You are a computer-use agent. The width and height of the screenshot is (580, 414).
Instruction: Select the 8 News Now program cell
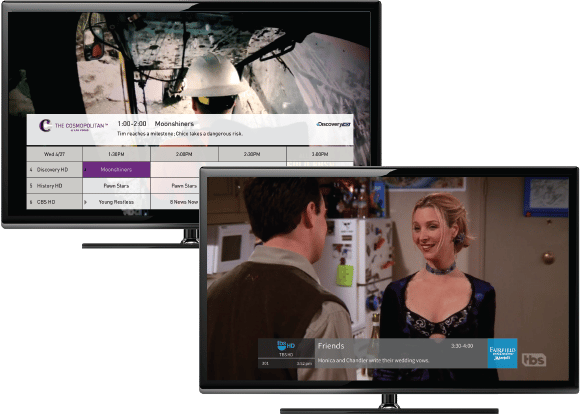(175, 202)
